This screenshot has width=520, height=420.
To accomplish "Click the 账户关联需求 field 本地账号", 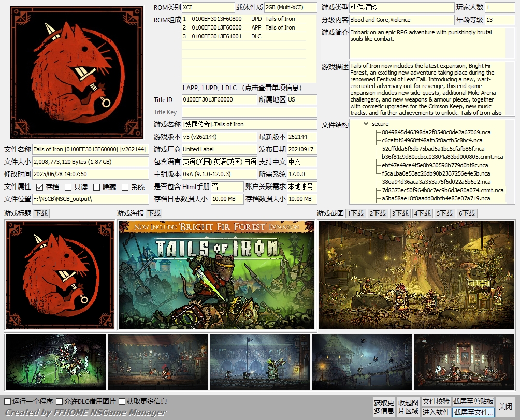I will pos(302,186).
